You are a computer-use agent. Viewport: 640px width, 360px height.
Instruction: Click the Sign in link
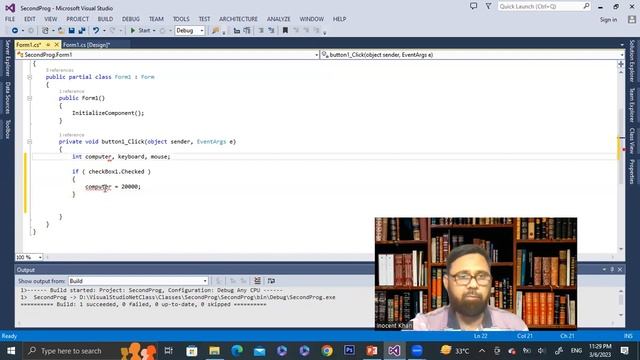pos(608,20)
